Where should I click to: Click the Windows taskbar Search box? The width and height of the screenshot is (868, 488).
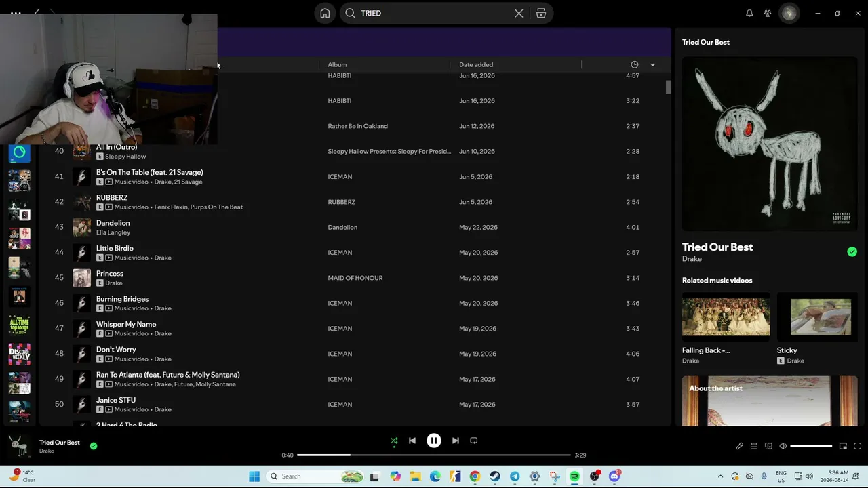(315, 476)
